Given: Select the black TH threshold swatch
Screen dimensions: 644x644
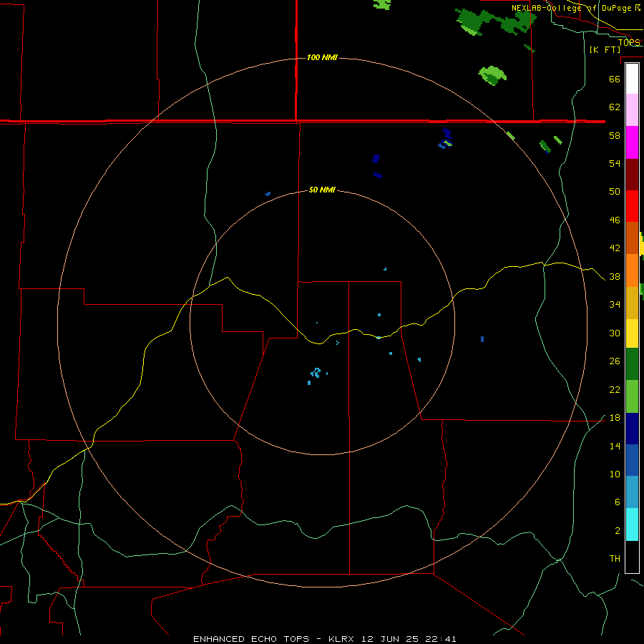Looking at the screenshot, I should 632,557.
